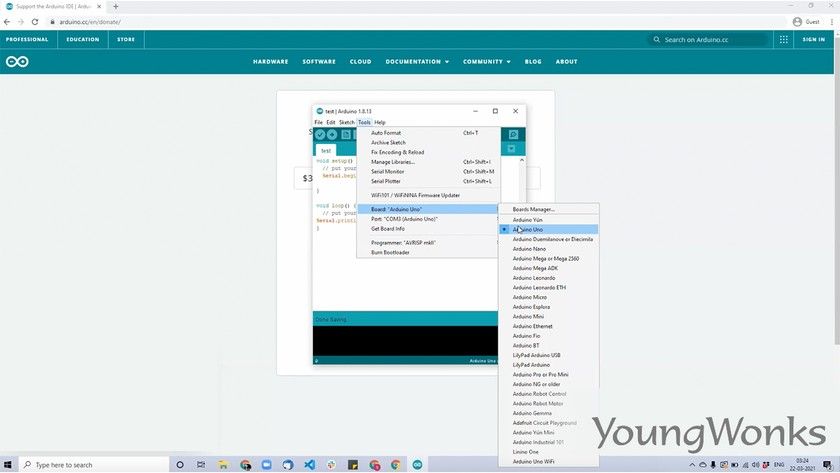Open Manage Libraries from Tools menu
Image resolution: width=840 pixels, height=473 pixels.
click(x=428, y=162)
